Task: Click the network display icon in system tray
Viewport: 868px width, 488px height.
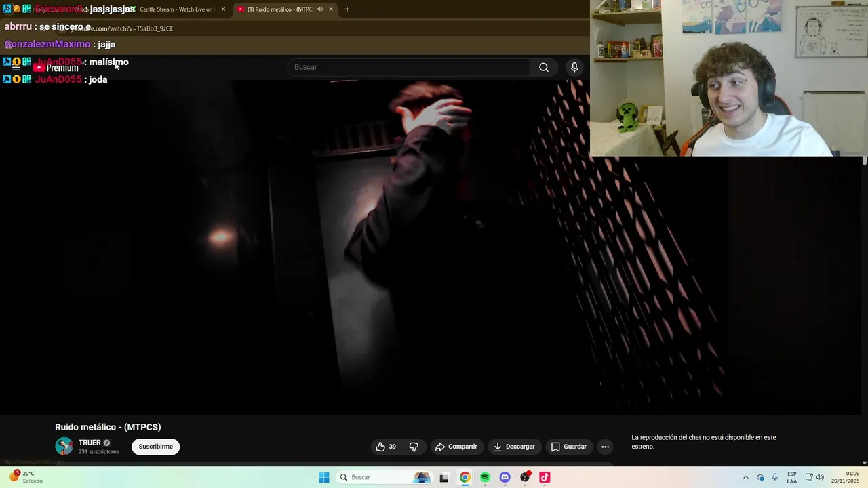Action: pyautogui.click(x=809, y=477)
